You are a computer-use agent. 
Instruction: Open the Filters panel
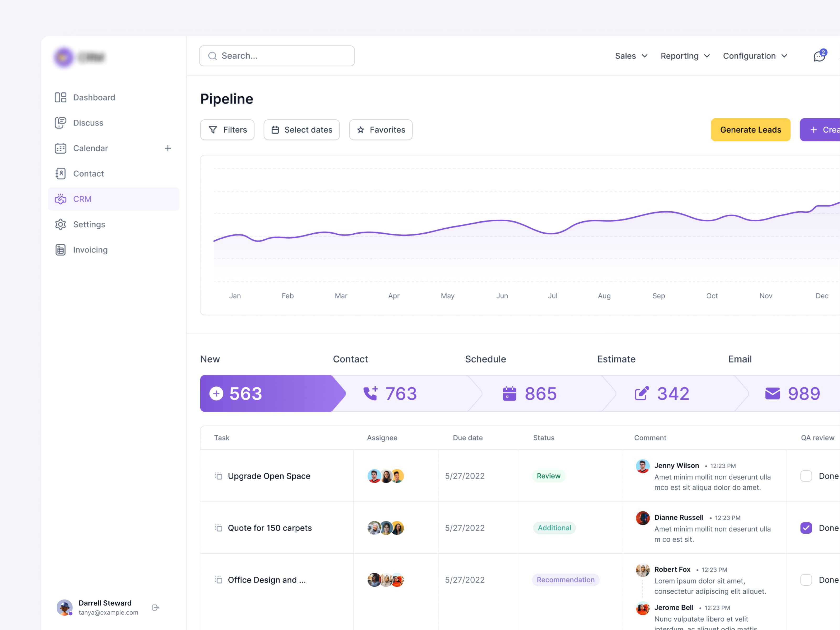[x=227, y=129]
